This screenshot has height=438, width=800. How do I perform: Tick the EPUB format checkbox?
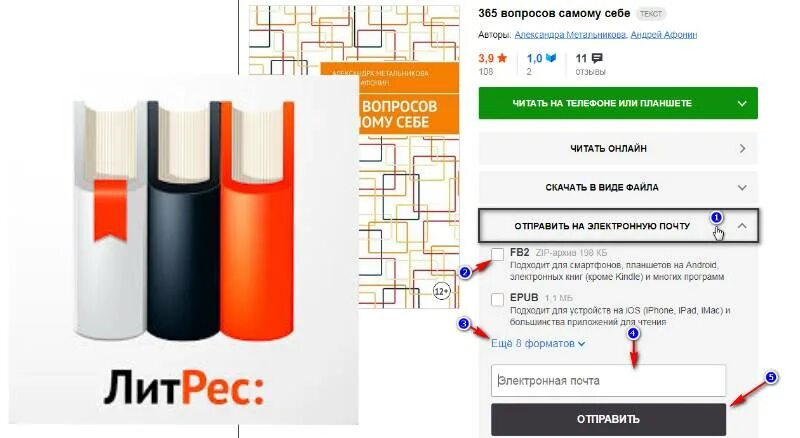click(497, 299)
